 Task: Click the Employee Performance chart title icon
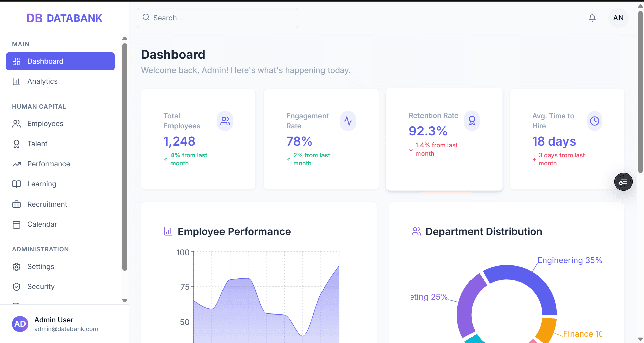pyautogui.click(x=168, y=231)
